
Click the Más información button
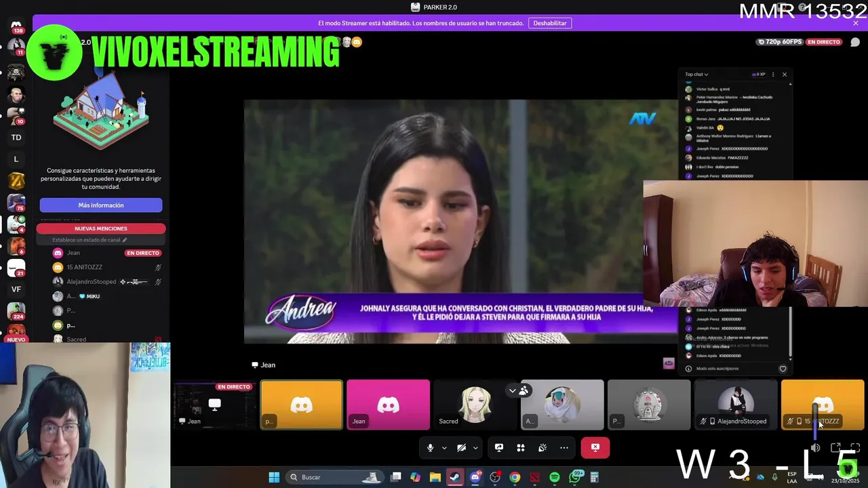(x=101, y=205)
